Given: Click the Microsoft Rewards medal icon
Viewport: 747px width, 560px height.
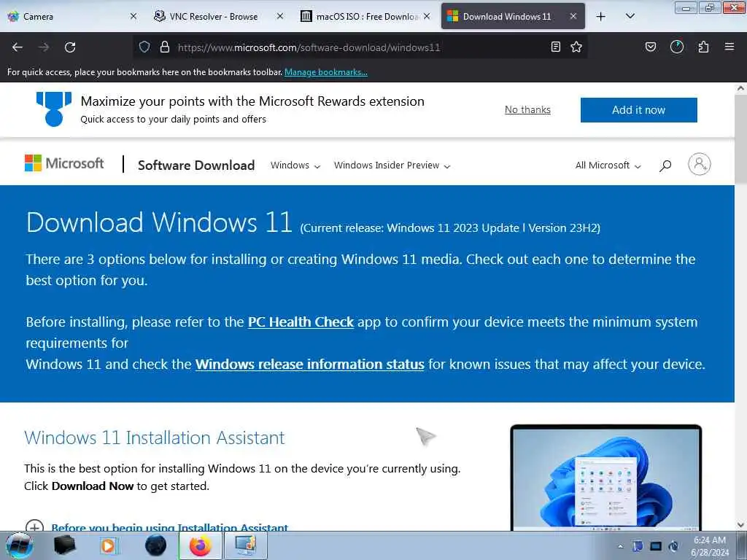Looking at the screenshot, I should click(x=54, y=109).
